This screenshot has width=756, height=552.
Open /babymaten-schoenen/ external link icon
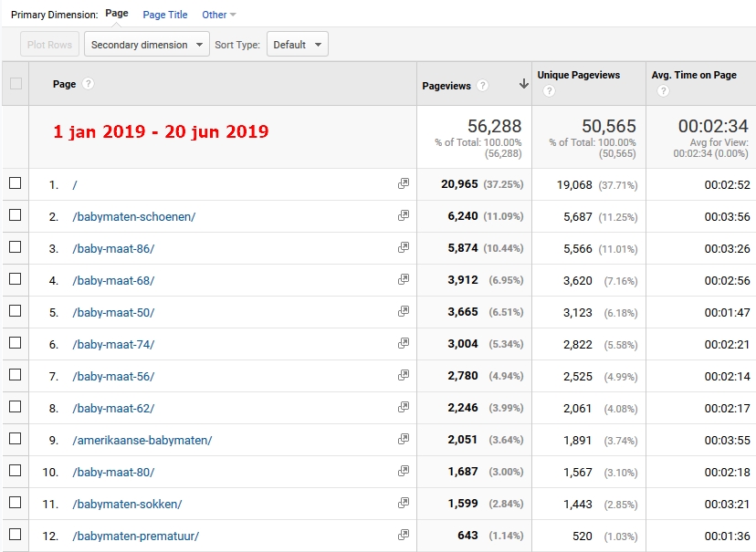click(x=404, y=215)
